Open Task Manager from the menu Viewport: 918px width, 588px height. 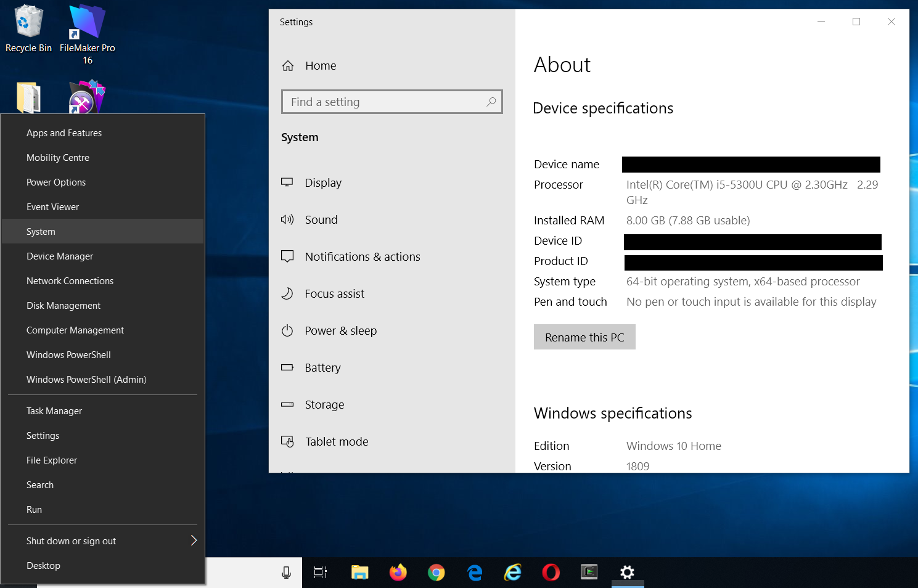point(54,411)
